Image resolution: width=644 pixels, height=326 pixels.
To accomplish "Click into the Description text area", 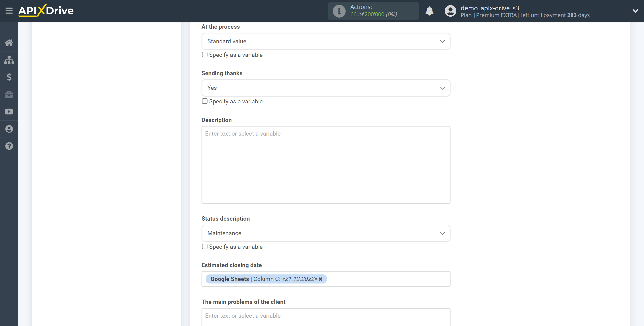I will [326, 165].
